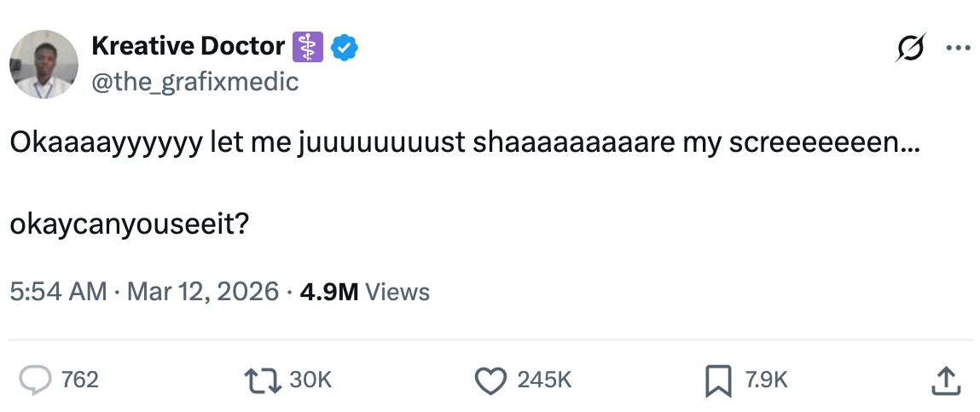Viewport: 980px width, 412px height.
Task: Open the three-dot more options menu
Action: pyautogui.click(x=959, y=49)
